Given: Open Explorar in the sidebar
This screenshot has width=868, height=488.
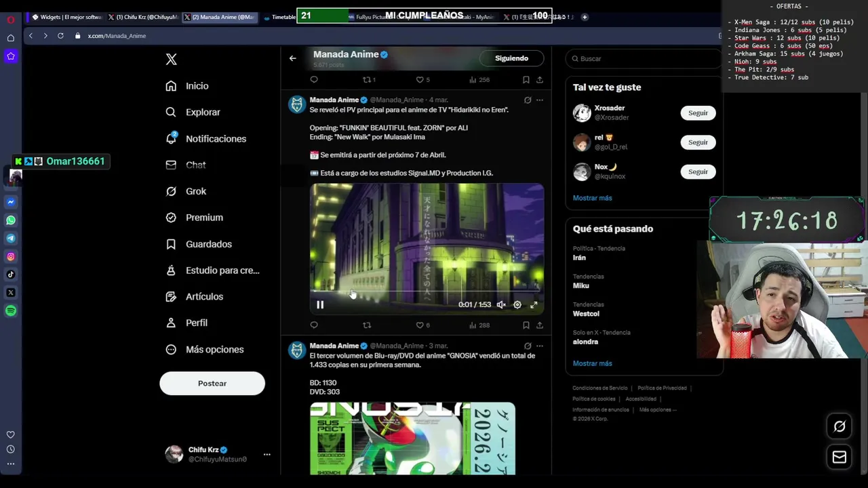Looking at the screenshot, I should 193,113.
